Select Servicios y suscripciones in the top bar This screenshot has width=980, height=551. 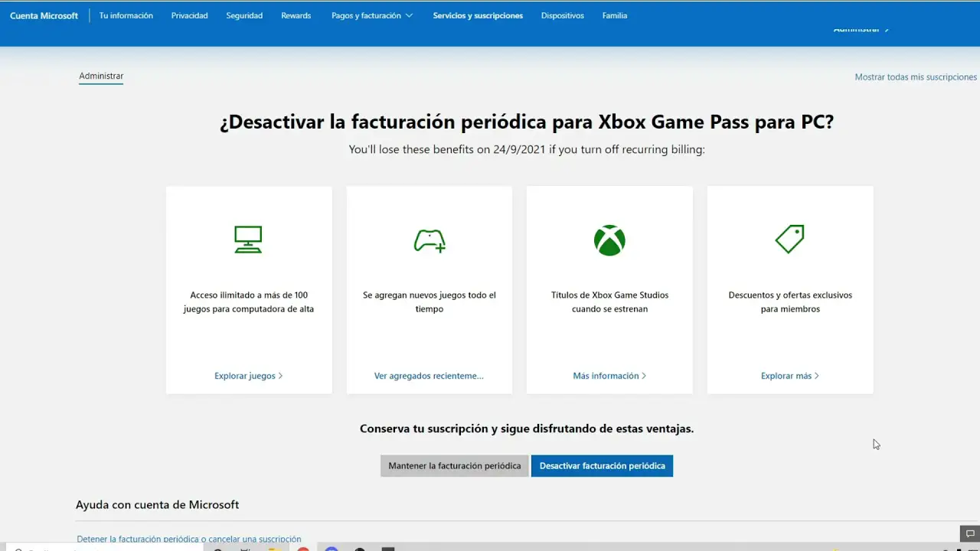pyautogui.click(x=478, y=15)
